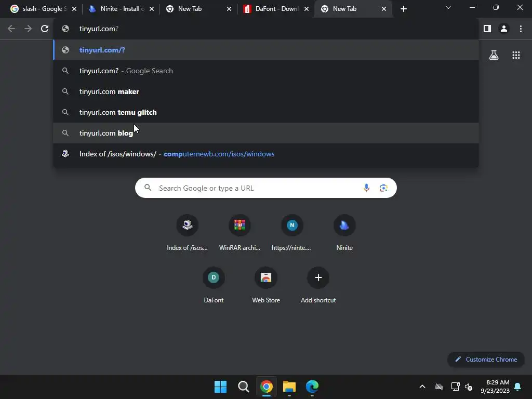Screen dimensions: 532x399
Task: Click the back navigation arrow
Action: click(x=11, y=29)
